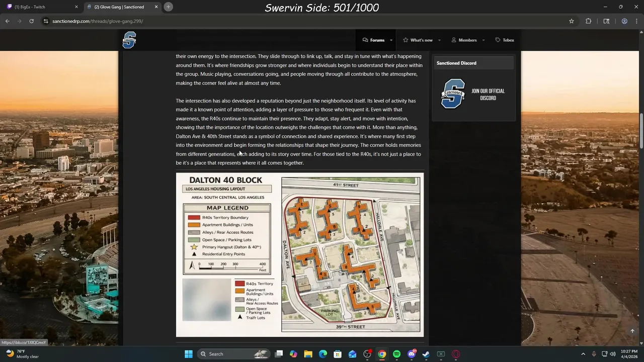Open the Chrome profile avatar

(624, 21)
